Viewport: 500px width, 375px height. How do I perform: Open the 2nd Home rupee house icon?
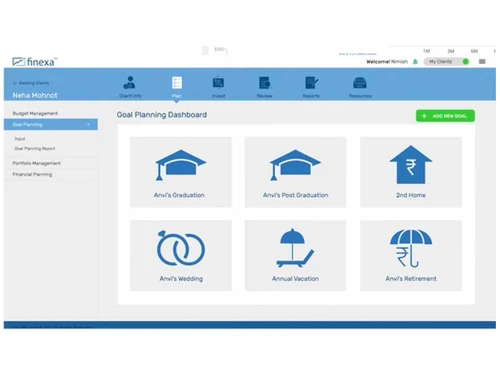(411, 165)
